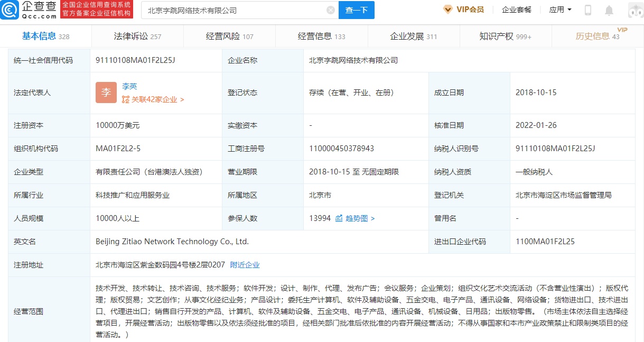Open the 趋势图 link
Screen dimensions: 644x342
coord(360,218)
